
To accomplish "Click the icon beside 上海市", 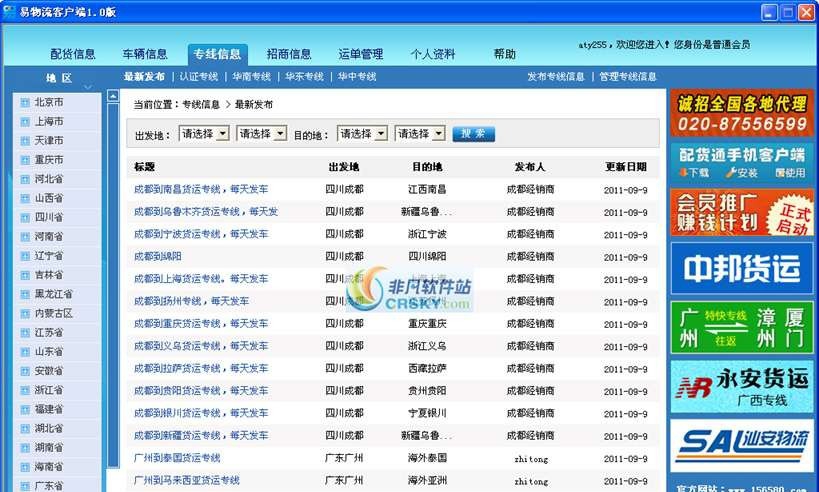I will click(x=25, y=122).
